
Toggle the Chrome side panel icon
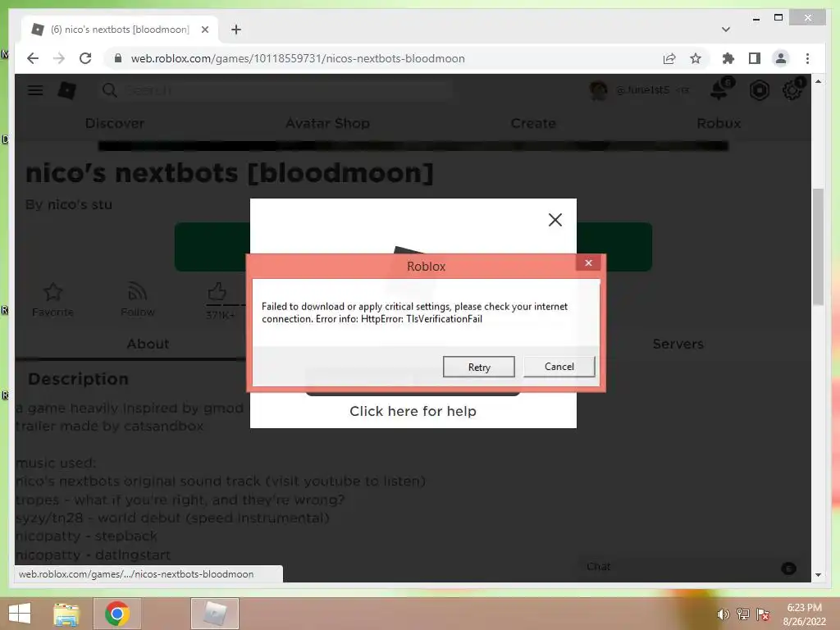click(755, 58)
